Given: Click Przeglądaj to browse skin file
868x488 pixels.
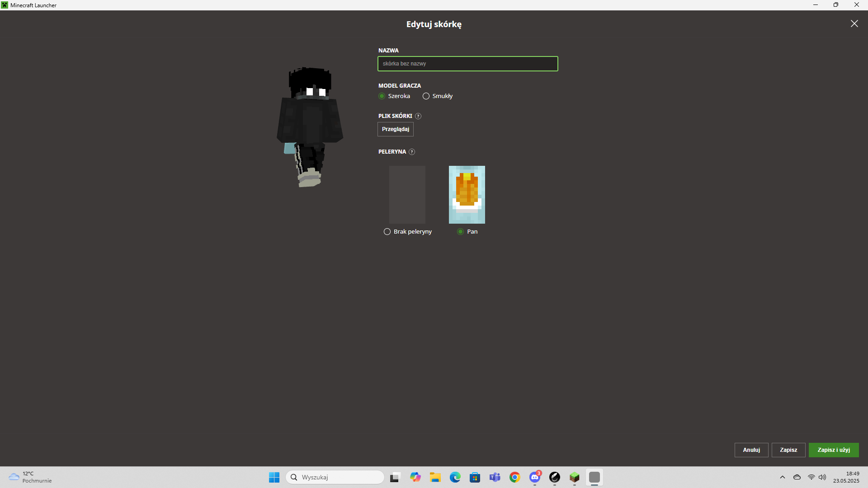Looking at the screenshot, I should (396, 129).
